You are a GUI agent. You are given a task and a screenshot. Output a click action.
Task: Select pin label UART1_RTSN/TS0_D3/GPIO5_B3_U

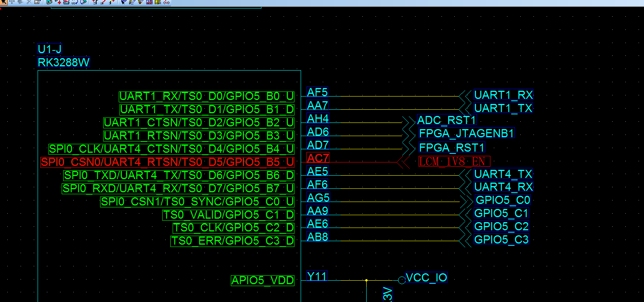click(x=199, y=136)
